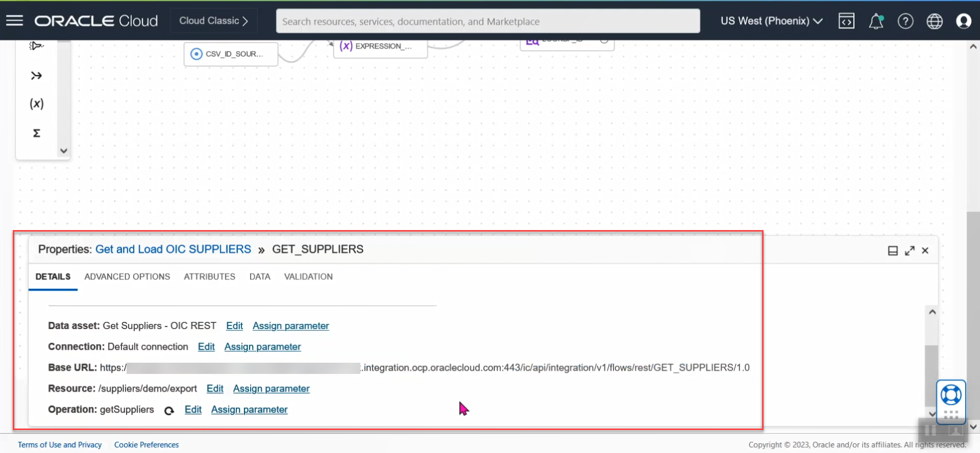Edit the Connection
This screenshot has height=453, width=980.
coord(206,347)
